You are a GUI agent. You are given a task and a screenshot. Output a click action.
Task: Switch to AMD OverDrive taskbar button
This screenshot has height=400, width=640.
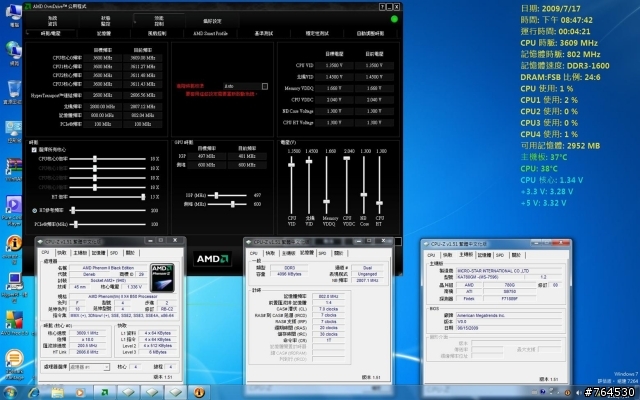click(104, 393)
